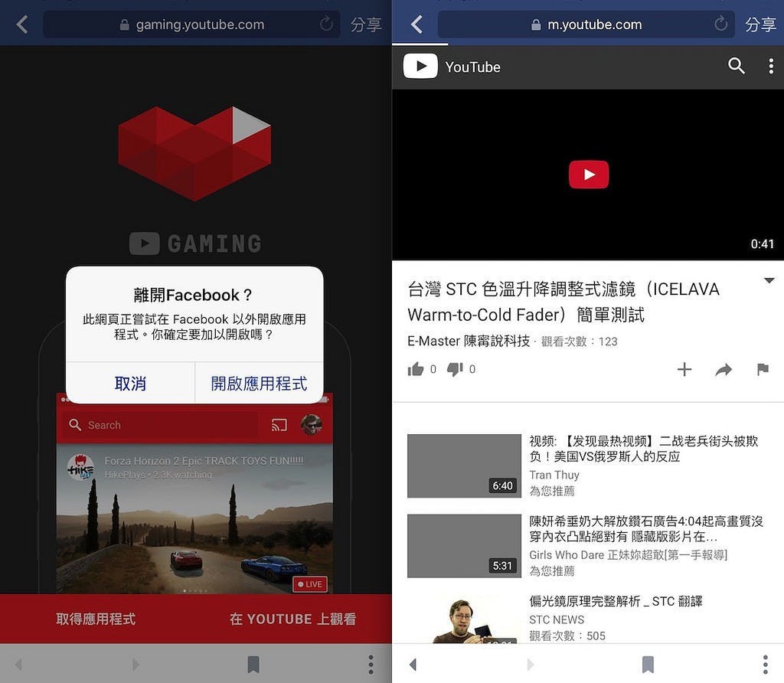Tap browser forward triangle on gaming screen
Viewport: 784px width, 683px height.
point(136,665)
